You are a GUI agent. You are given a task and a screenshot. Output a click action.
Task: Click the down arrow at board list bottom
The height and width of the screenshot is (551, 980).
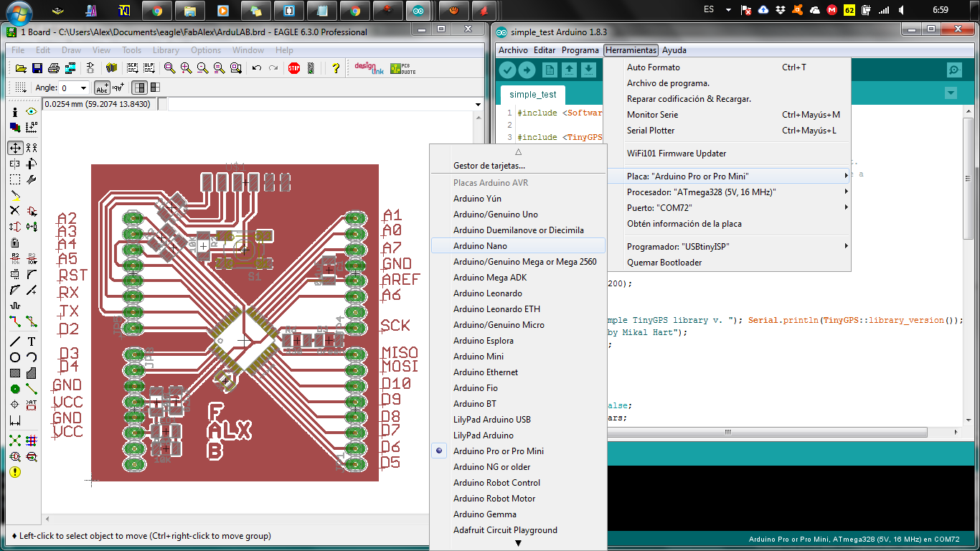pos(518,543)
